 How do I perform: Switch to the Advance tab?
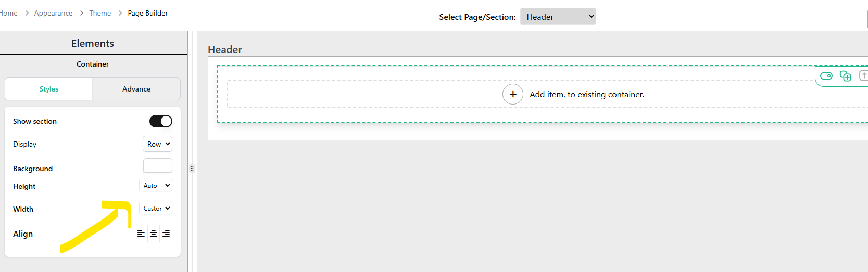(x=136, y=89)
